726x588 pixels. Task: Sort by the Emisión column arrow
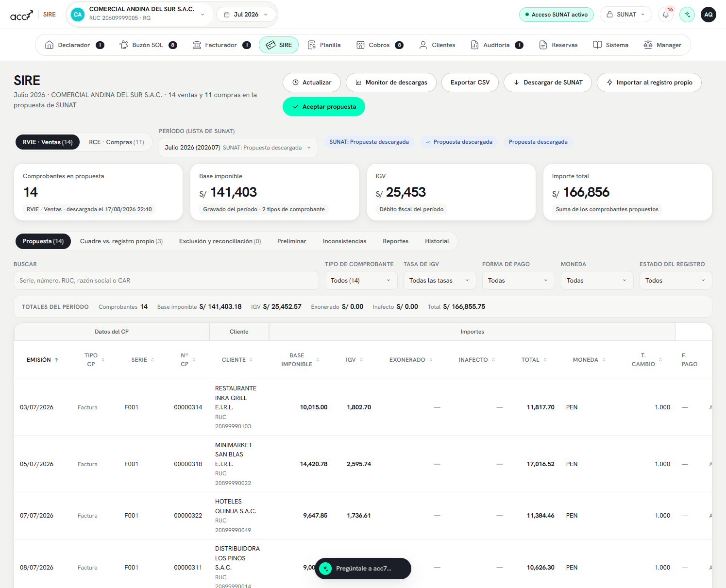click(56, 360)
